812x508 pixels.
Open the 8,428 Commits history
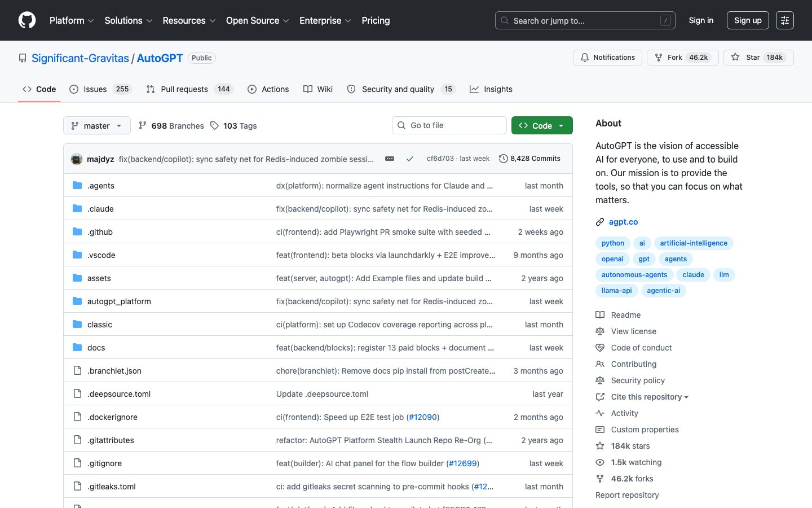529,159
